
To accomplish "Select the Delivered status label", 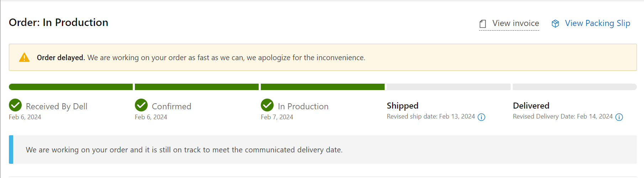I will click(531, 106).
